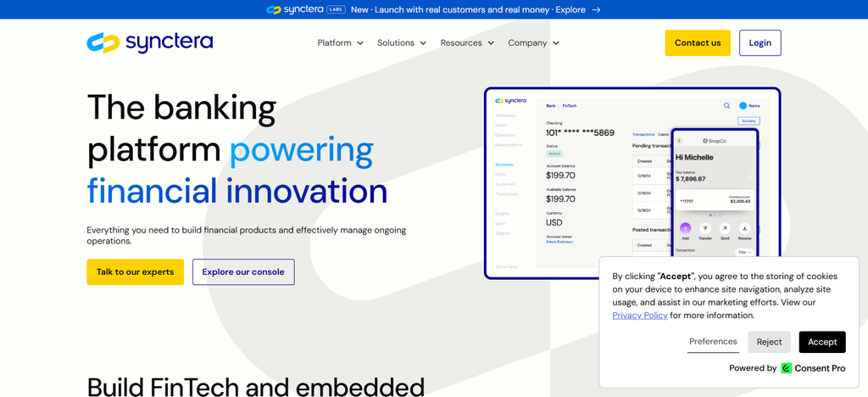Open the Privacy Policy link
Image resolution: width=868 pixels, height=397 pixels.
(x=640, y=316)
